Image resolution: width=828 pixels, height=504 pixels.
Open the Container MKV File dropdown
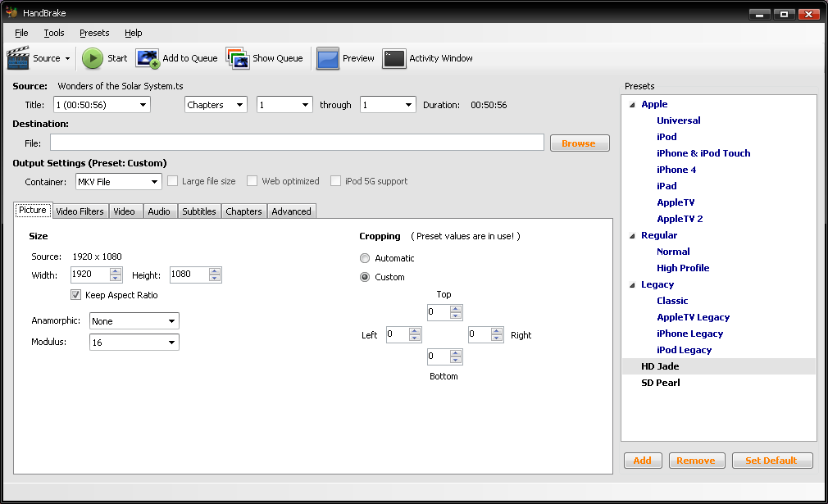pyautogui.click(x=119, y=182)
